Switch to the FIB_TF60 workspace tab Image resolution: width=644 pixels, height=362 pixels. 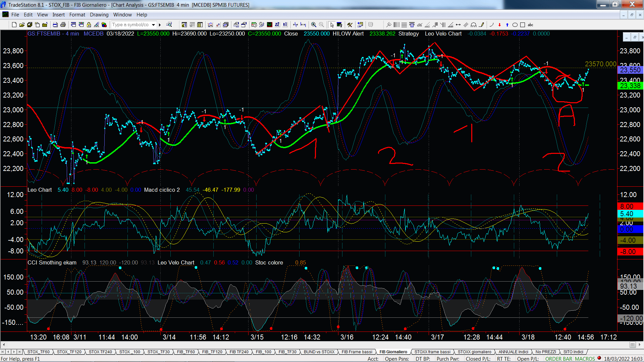click(x=186, y=352)
